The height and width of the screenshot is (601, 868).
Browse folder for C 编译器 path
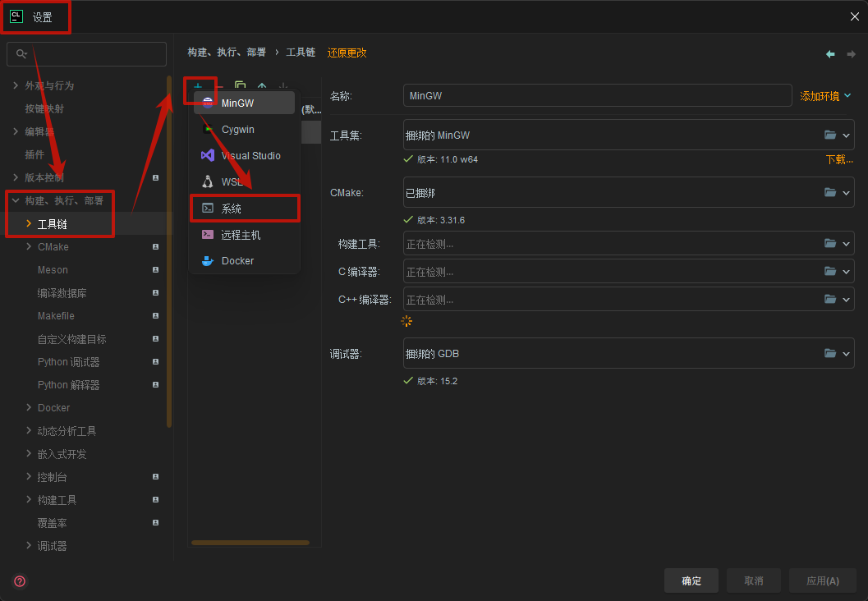click(x=829, y=271)
